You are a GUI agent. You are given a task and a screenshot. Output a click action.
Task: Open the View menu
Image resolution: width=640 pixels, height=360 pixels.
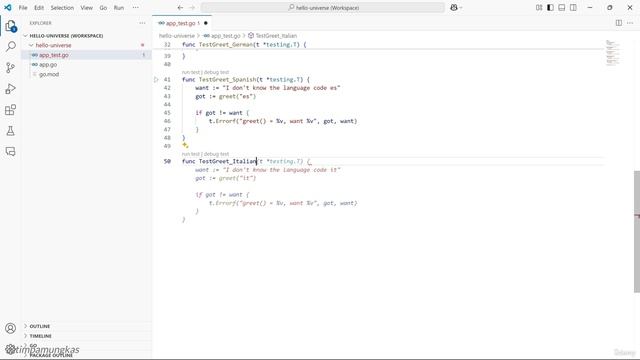point(86,7)
